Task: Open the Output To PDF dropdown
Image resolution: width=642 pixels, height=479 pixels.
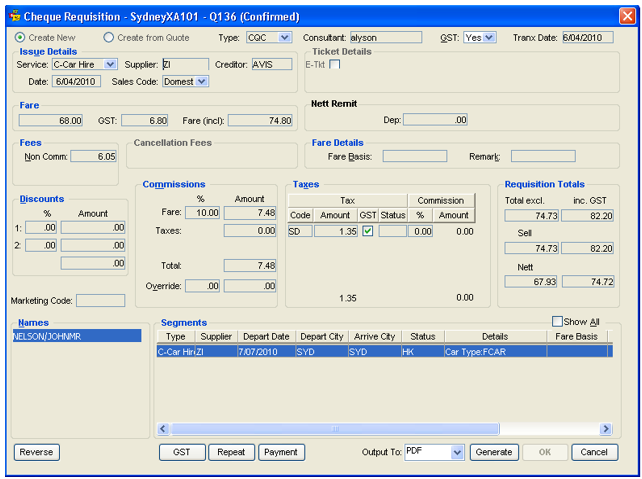Action: (x=457, y=452)
